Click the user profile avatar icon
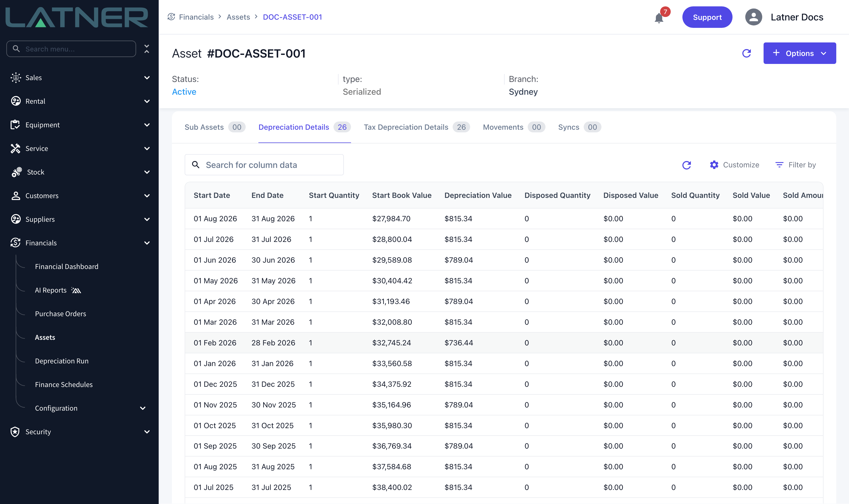 pyautogui.click(x=753, y=17)
